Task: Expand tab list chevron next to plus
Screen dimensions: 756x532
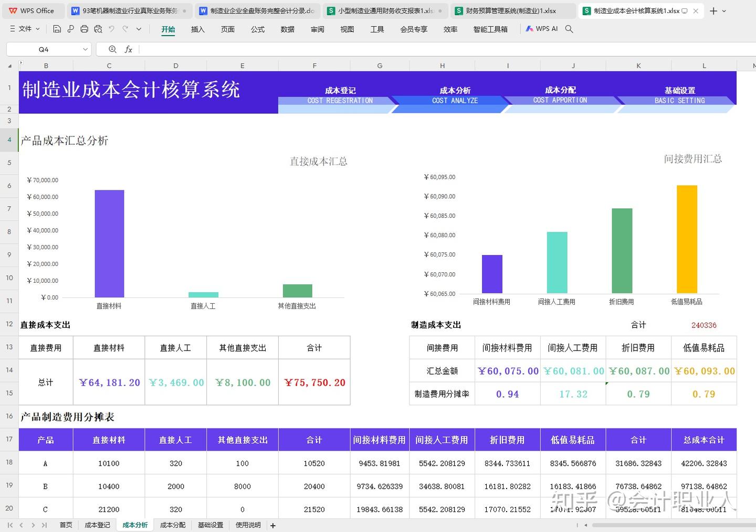Action: [724, 11]
